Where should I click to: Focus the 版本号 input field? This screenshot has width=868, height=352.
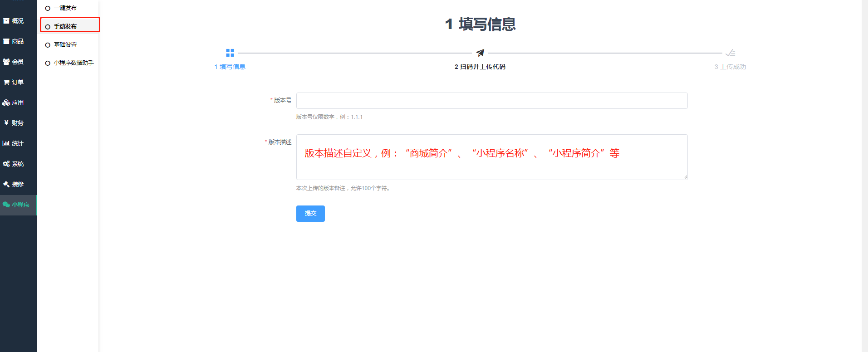[x=492, y=101]
